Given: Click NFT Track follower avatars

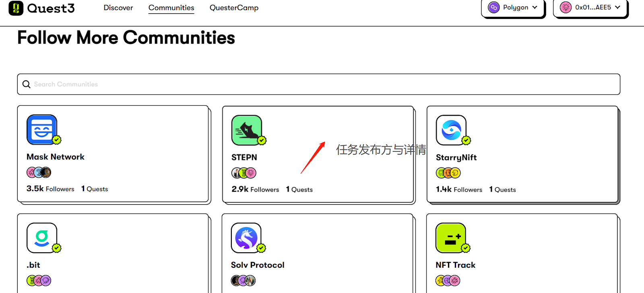Looking at the screenshot, I should pos(448,280).
